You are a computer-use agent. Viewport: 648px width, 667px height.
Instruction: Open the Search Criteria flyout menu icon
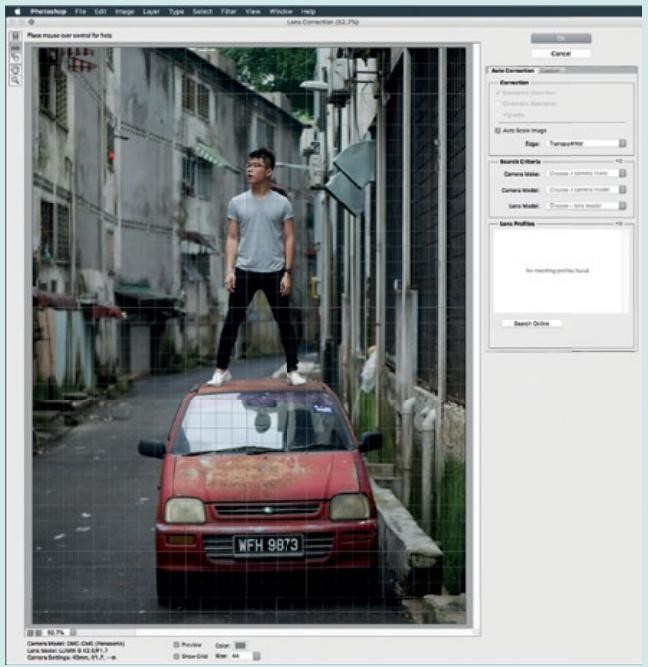coord(619,161)
